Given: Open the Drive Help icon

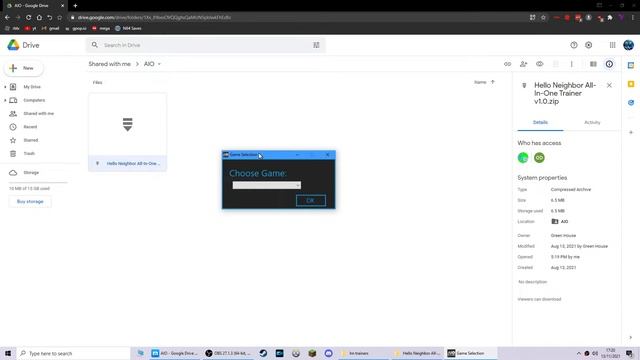Looking at the screenshot, I should point(574,45).
